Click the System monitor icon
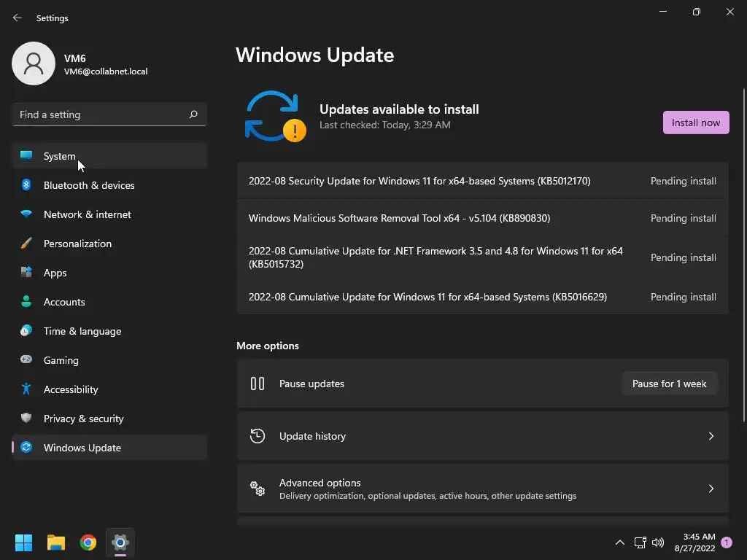The height and width of the screenshot is (560, 747). click(x=26, y=156)
